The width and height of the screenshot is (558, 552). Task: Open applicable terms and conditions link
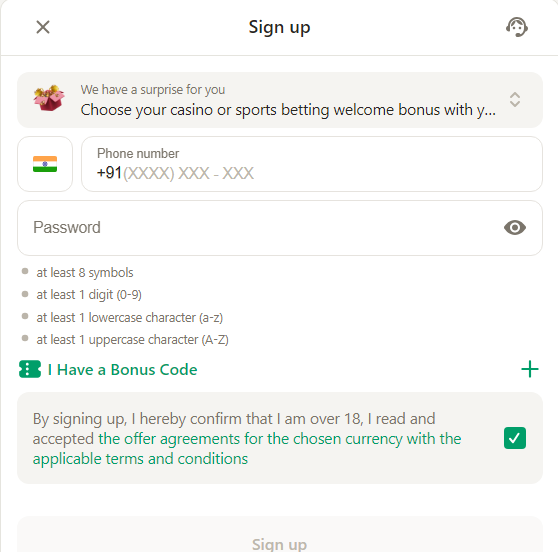coord(140,459)
